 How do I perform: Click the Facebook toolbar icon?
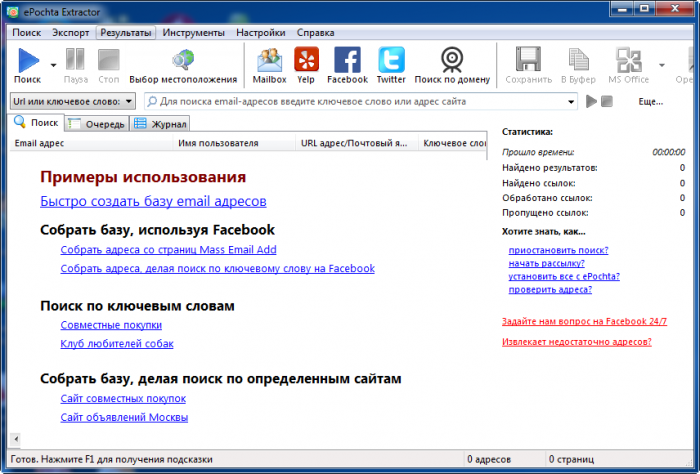[x=347, y=62]
